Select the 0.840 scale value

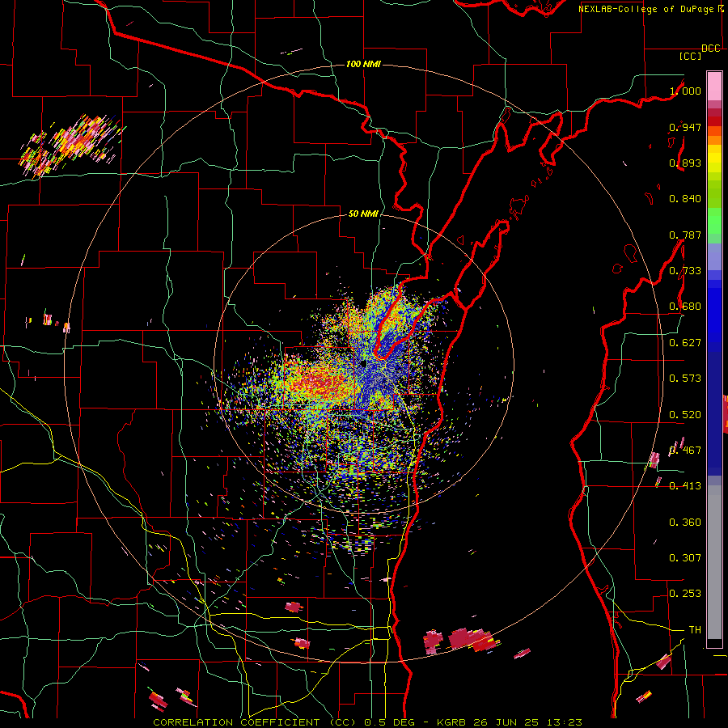coord(685,199)
